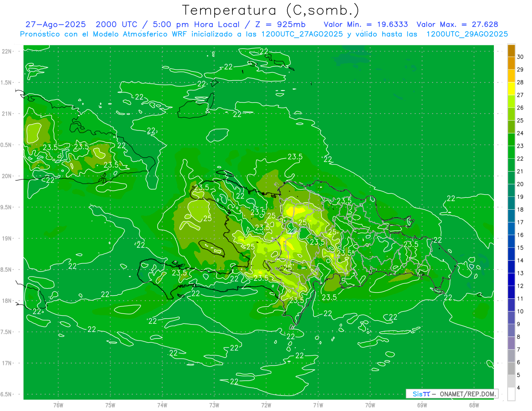Screen dimensions: 532x411
Task: Click the valid-until time "1200UTC_29AGO2025"
Action: (467, 34)
